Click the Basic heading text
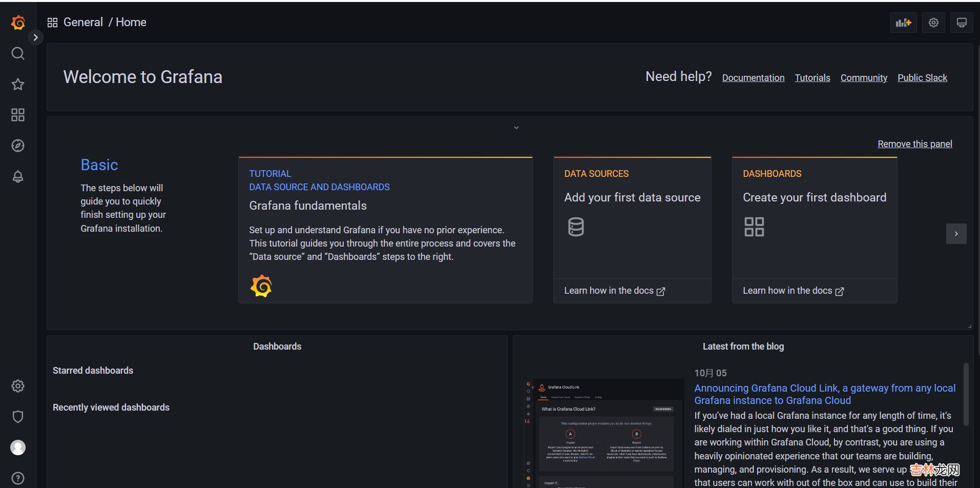980x488 pixels. (x=99, y=165)
